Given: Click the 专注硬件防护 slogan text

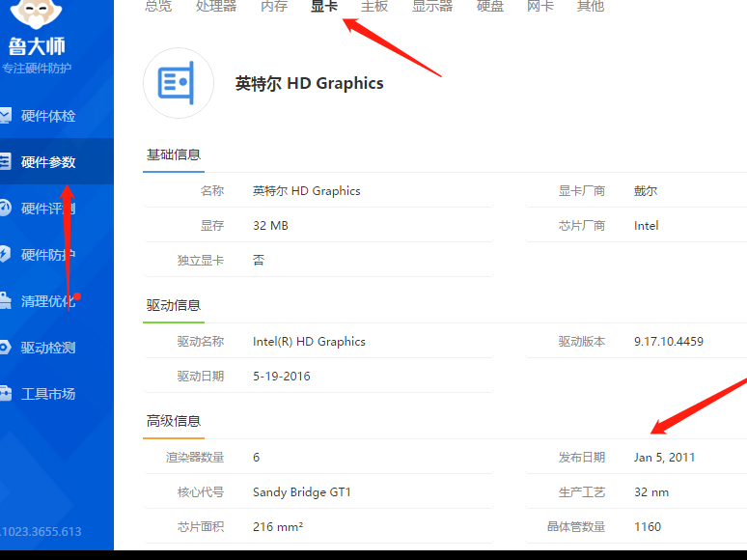Looking at the screenshot, I should pos(37,69).
